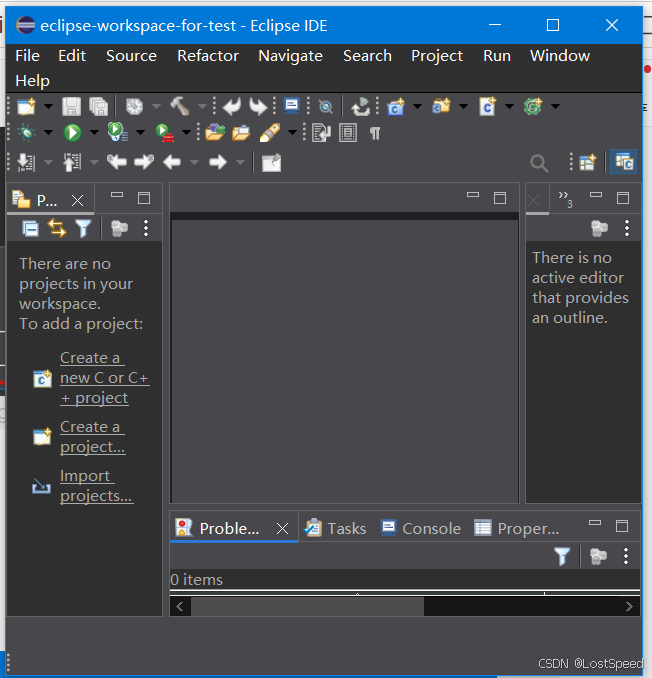Screen dimensions: 652x678
Task: Open dropdown arrow next to Debug bug
Action: coord(48,132)
